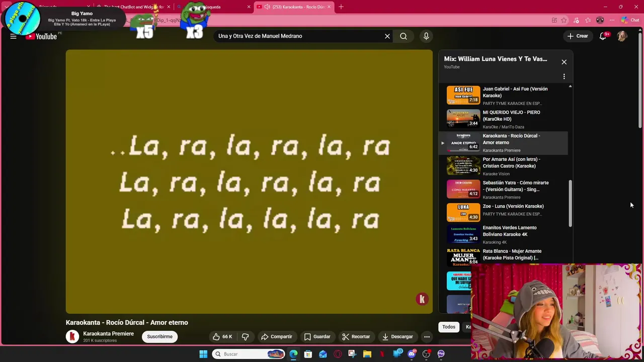
Task: Open Windows Start menu
Action: point(203,354)
